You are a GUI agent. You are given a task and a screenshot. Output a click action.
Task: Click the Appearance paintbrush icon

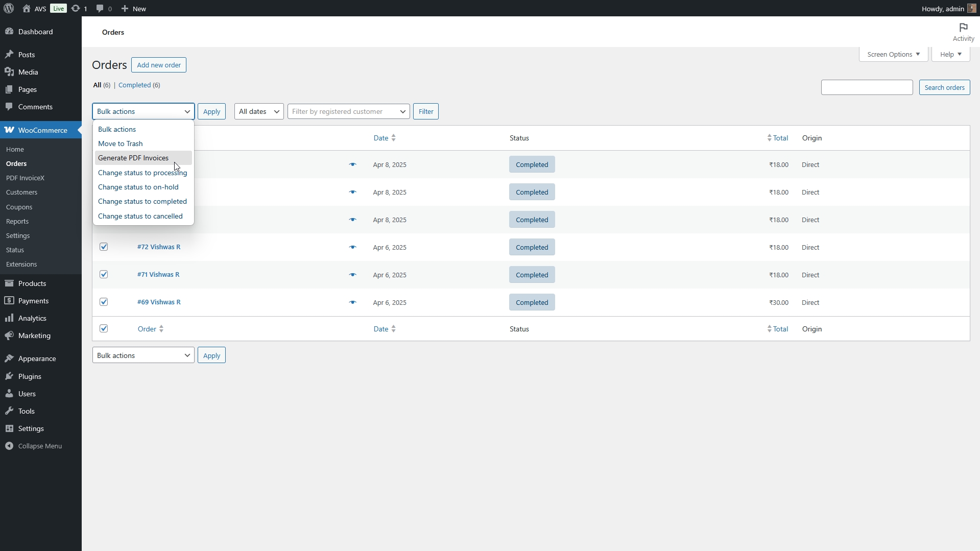[x=9, y=358]
